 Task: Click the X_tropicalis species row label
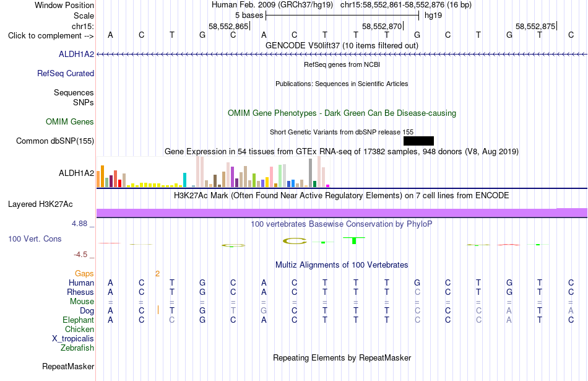[x=73, y=339]
